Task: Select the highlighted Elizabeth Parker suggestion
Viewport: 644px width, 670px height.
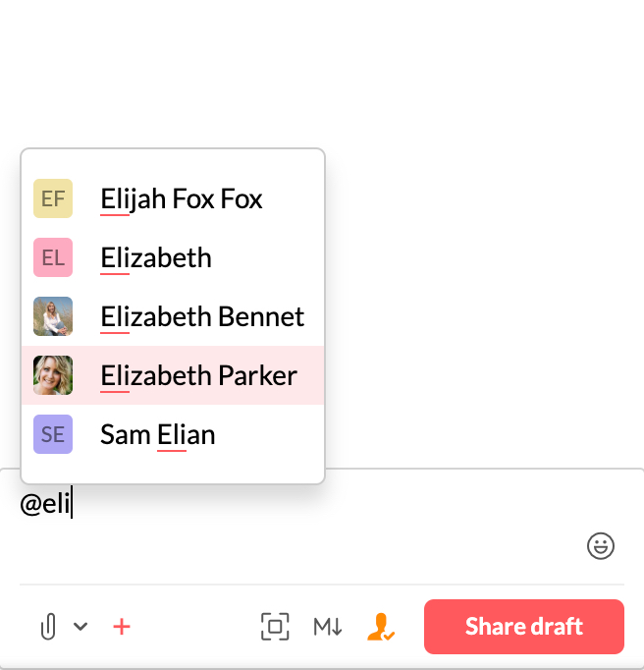Action: (x=198, y=376)
